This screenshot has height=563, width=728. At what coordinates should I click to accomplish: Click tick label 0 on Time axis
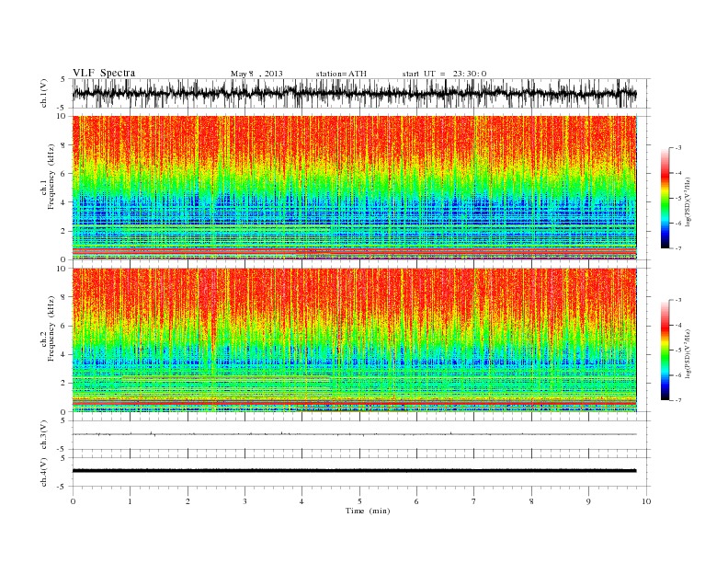tap(73, 501)
